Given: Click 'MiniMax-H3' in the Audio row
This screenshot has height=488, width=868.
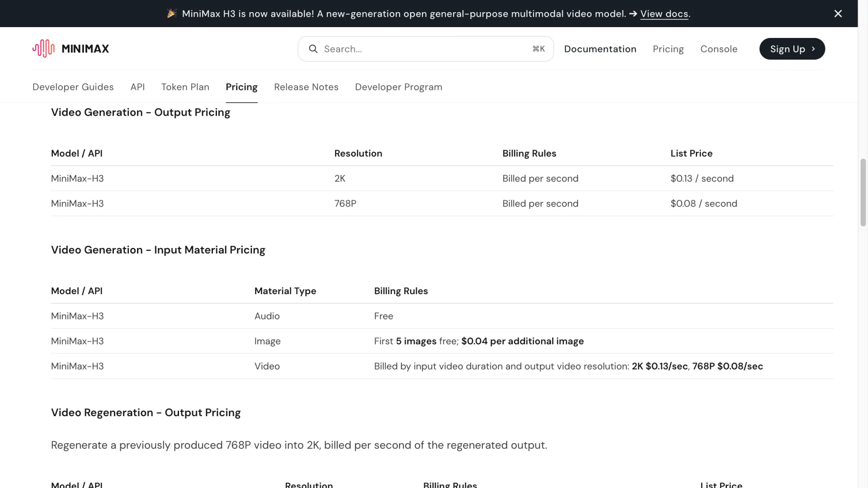Looking at the screenshot, I should click(77, 316).
